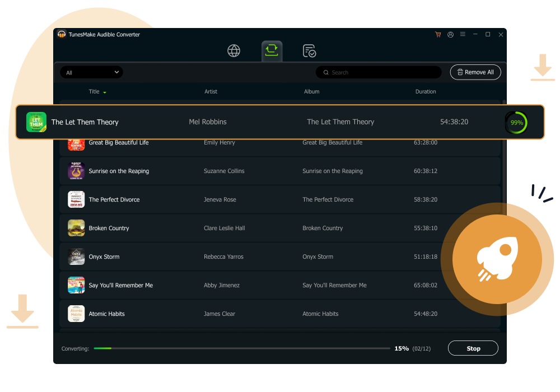Click the 15% conversion percentage
The image size is (560, 392).
coord(402,348)
